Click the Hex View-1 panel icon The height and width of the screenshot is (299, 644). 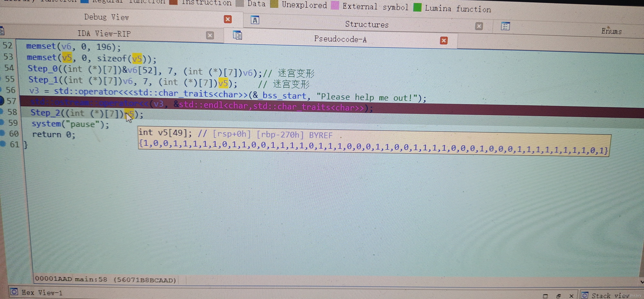tap(14, 292)
